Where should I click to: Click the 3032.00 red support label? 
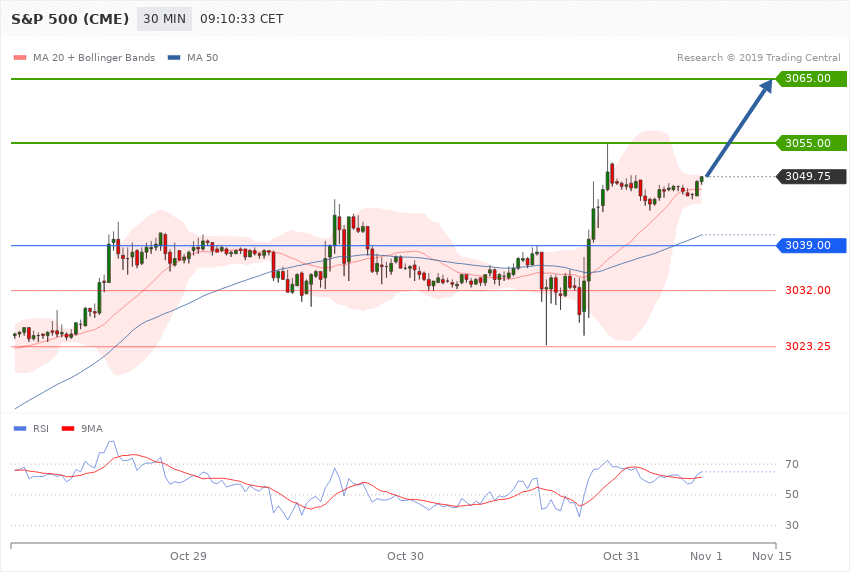[x=808, y=290]
